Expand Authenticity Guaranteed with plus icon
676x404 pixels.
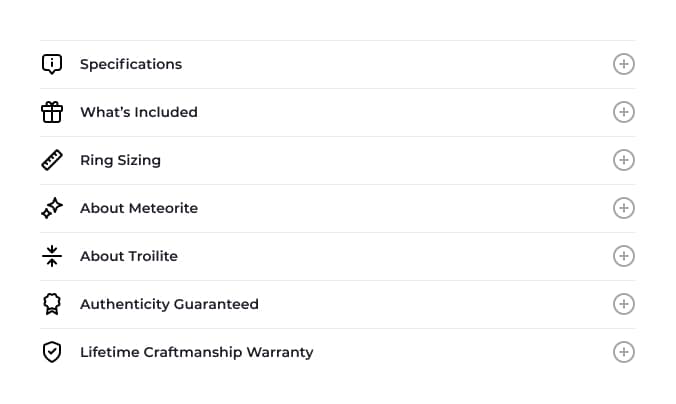tap(623, 304)
